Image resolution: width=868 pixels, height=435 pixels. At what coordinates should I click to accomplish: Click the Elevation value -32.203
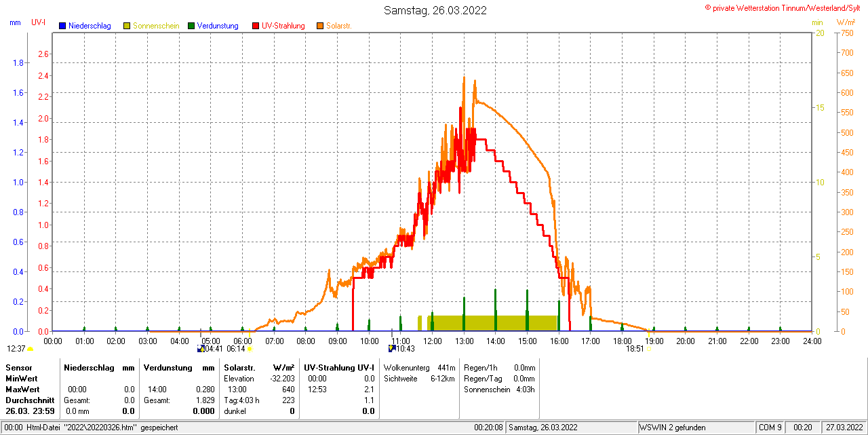click(282, 379)
